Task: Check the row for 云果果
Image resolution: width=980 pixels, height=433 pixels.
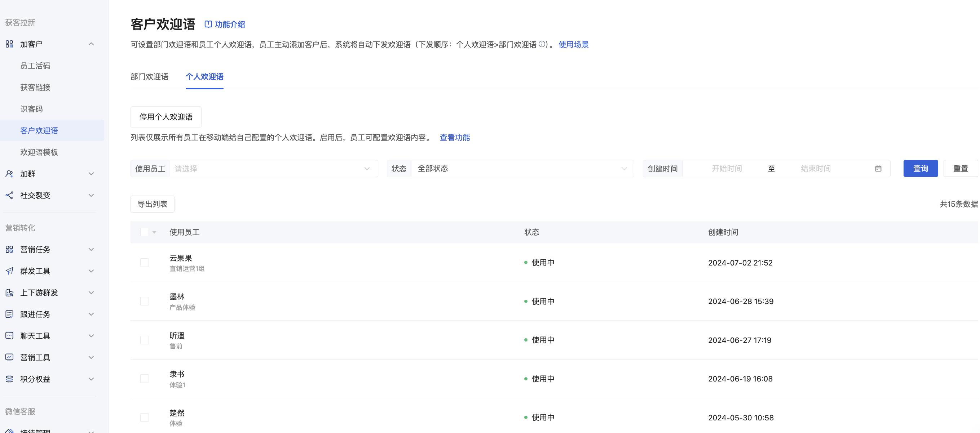Action: click(x=145, y=263)
